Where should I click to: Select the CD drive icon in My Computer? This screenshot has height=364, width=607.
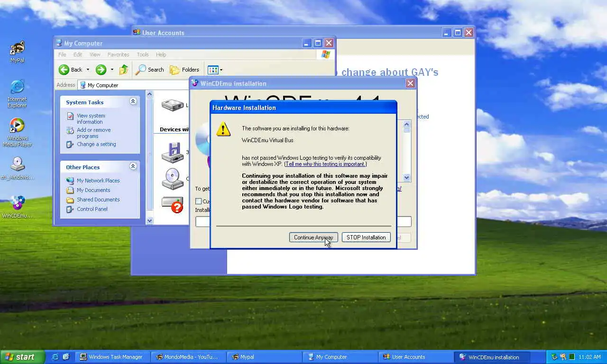click(x=173, y=179)
